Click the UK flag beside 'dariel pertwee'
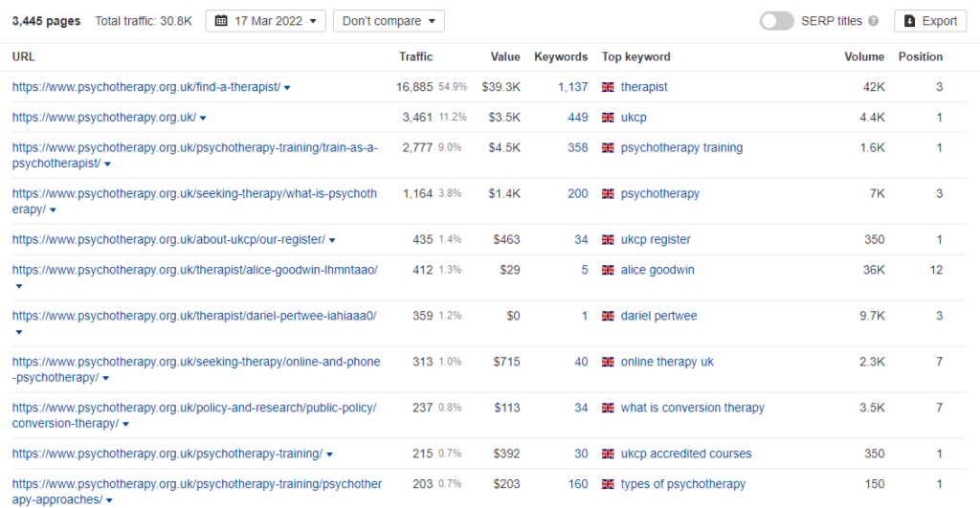Image resolution: width=980 pixels, height=508 pixels. (x=608, y=316)
